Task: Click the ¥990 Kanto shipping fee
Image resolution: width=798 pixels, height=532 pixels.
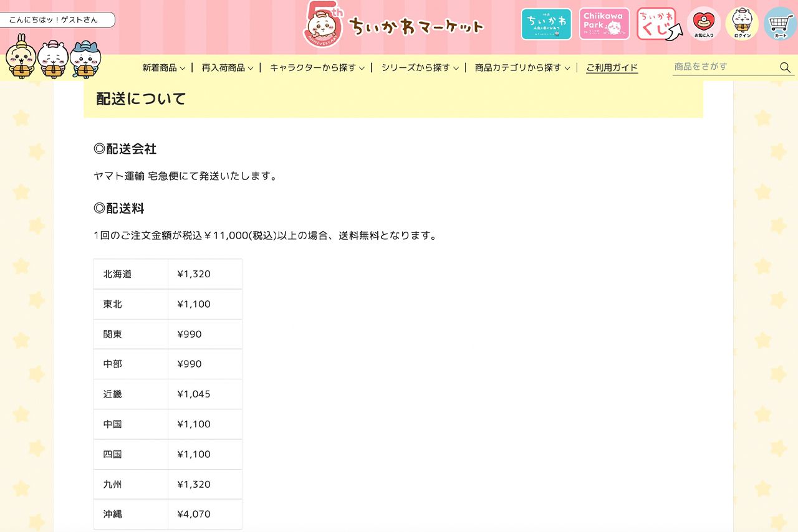Action: pos(190,334)
